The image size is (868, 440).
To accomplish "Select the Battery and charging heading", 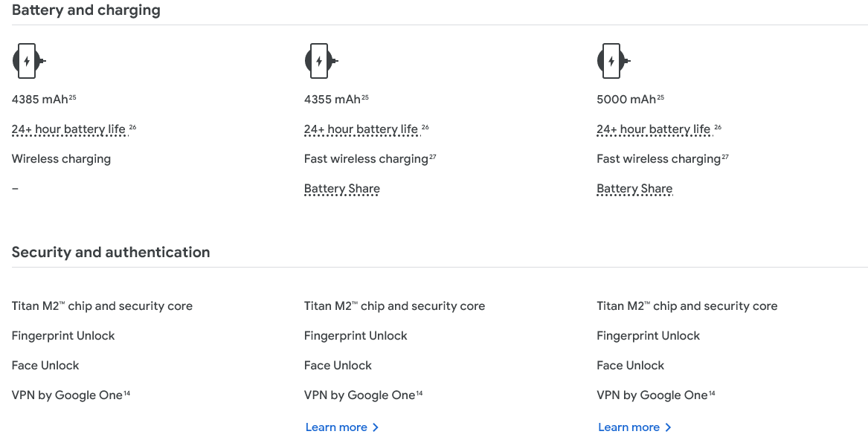I will click(x=86, y=10).
